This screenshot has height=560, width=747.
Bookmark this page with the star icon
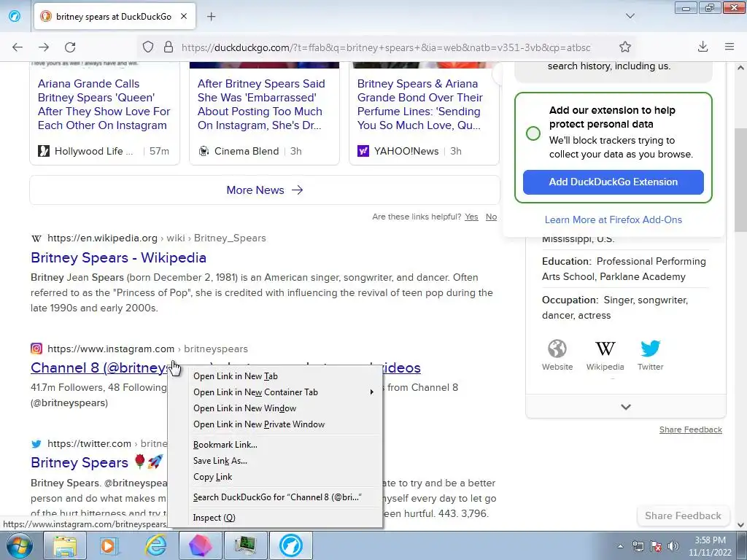pyautogui.click(x=625, y=47)
